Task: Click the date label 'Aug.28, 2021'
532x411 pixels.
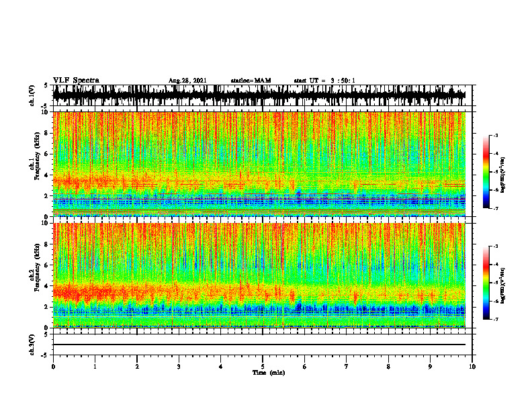Action: click(187, 81)
